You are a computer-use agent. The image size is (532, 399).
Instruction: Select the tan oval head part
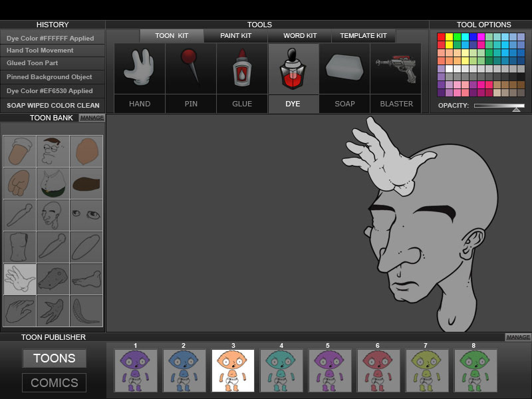coord(86,152)
